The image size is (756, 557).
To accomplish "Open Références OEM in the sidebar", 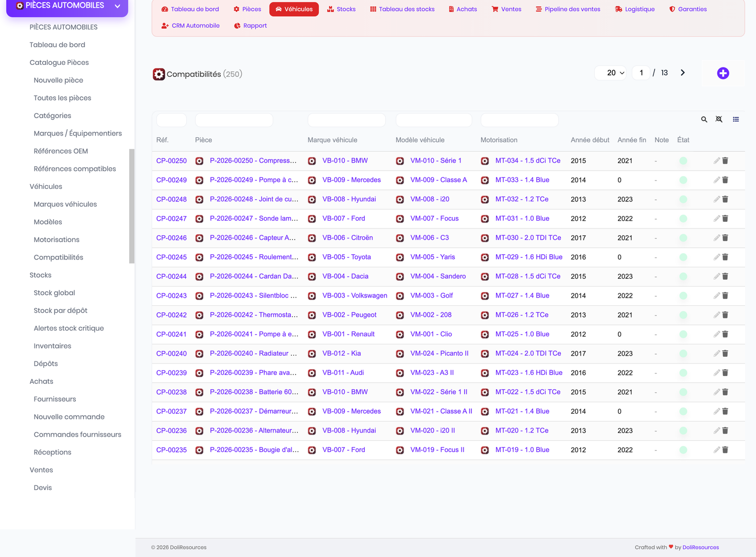I will (61, 151).
